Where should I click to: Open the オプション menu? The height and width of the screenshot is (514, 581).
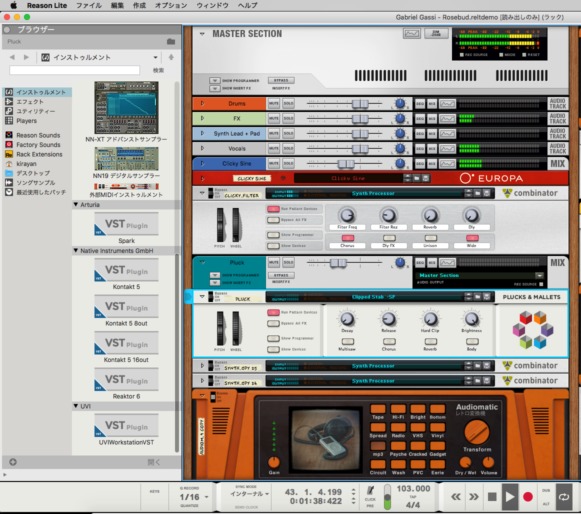[171, 6]
